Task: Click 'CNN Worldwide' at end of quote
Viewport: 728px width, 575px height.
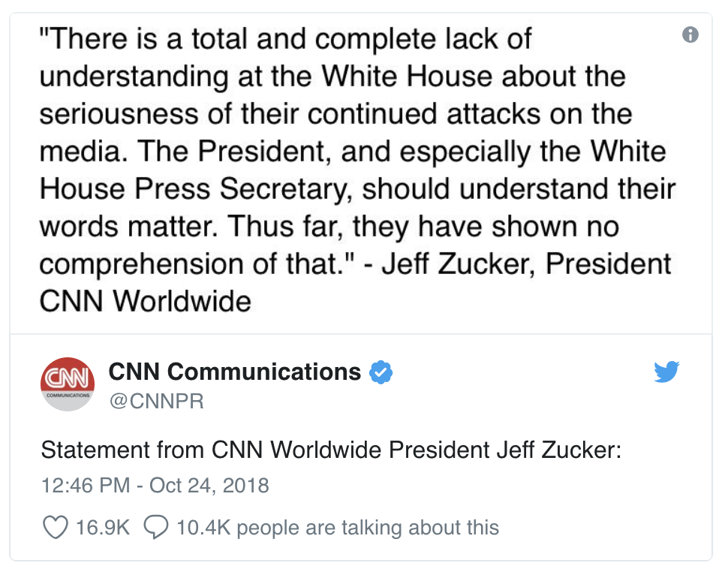Action: (x=146, y=301)
